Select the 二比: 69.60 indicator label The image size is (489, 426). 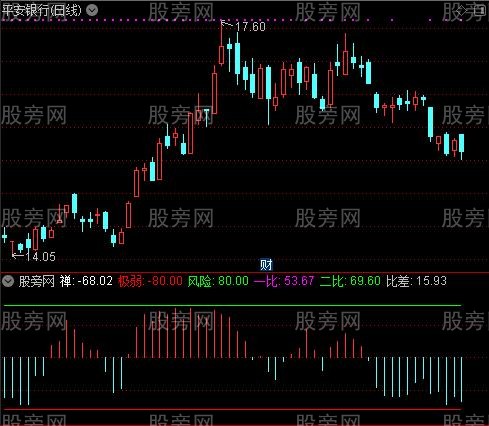click(x=350, y=281)
